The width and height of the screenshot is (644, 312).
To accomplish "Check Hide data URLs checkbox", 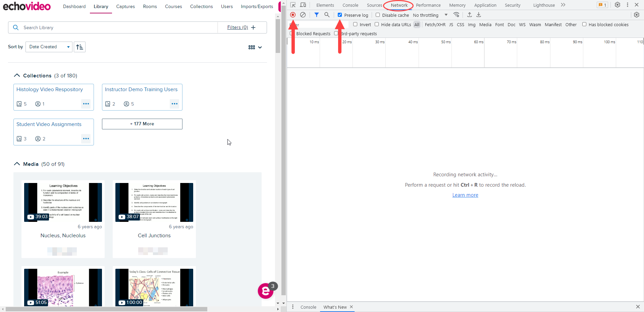I will click(x=377, y=24).
